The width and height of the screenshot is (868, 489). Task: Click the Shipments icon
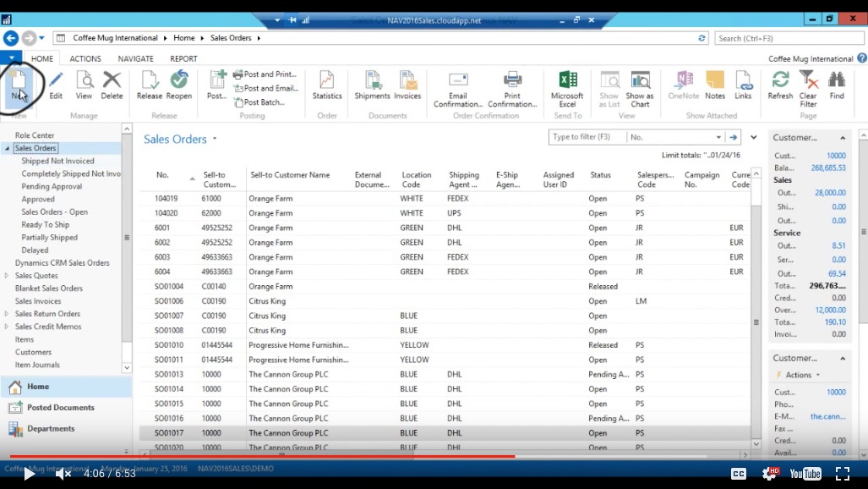(372, 89)
